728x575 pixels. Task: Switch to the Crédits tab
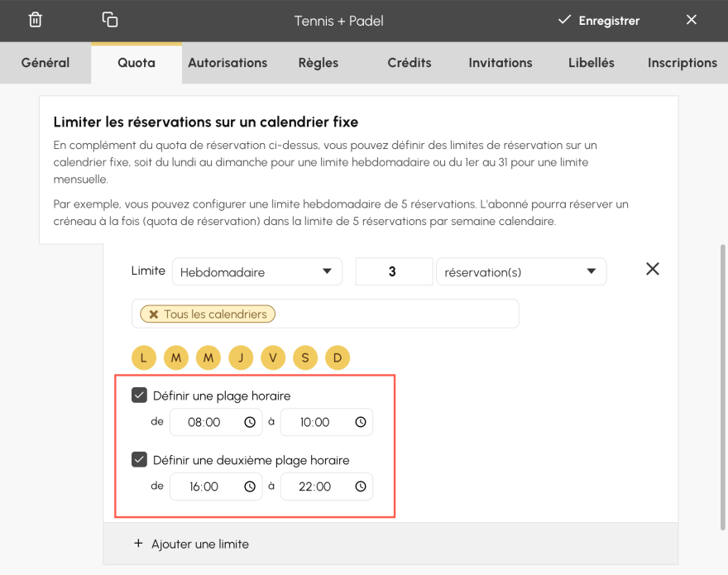(409, 63)
